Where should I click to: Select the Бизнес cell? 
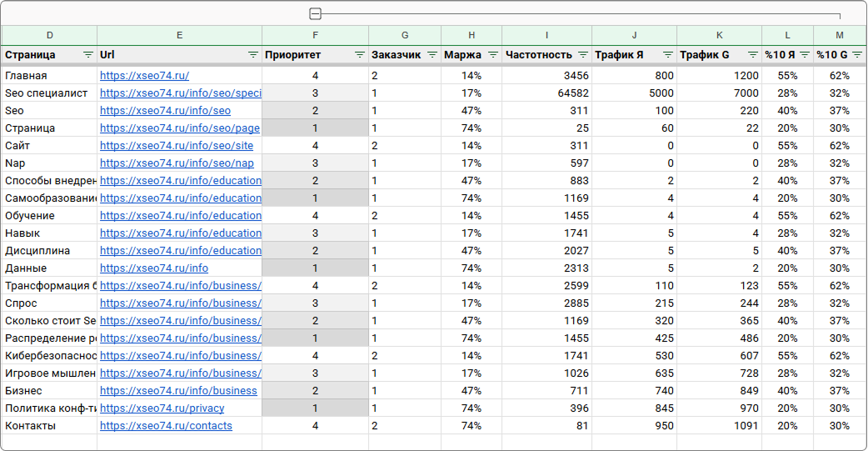click(x=50, y=391)
